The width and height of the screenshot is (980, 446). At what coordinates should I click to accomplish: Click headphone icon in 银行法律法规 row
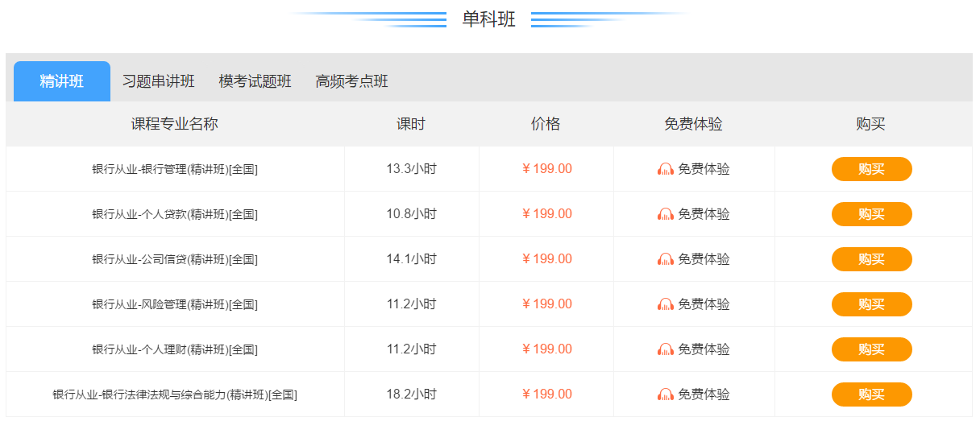(x=666, y=394)
